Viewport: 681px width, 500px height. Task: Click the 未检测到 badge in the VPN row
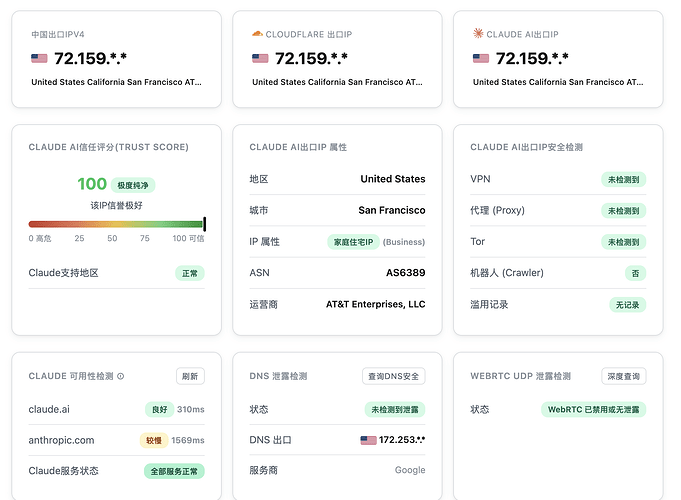pyautogui.click(x=624, y=179)
